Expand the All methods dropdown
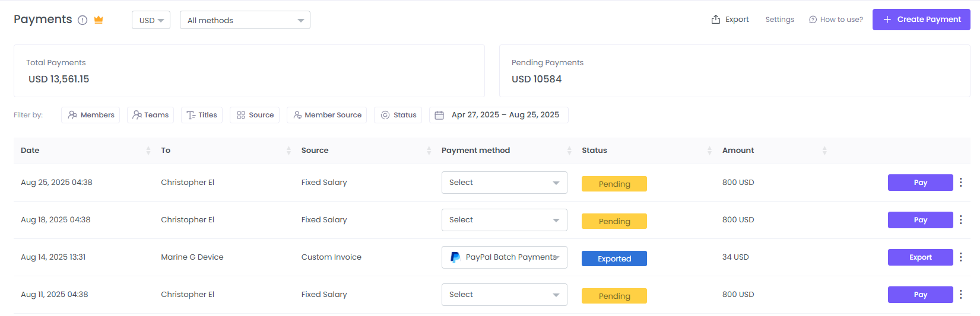980x316 pixels. tap(245, 20)
